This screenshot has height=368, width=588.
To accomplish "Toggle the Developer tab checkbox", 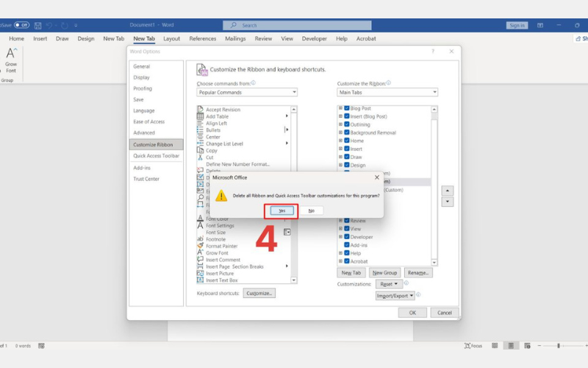I will coord(346,237).
